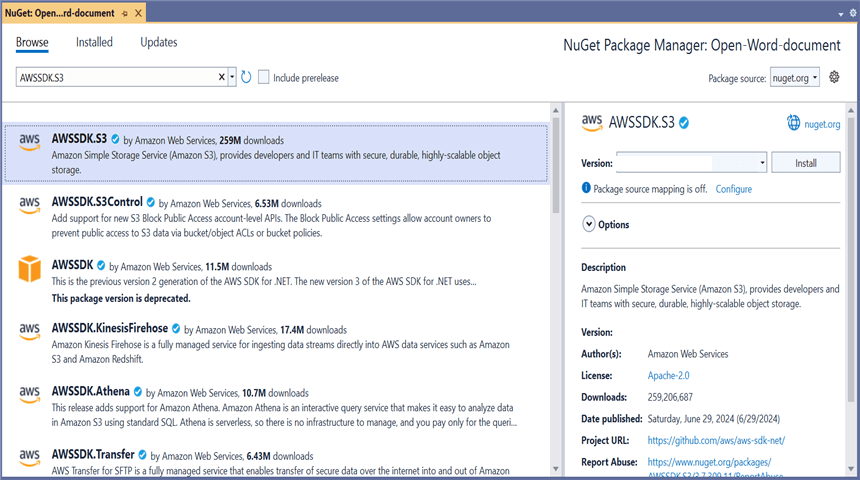Click the package source mapping info icon

point(586,188)
